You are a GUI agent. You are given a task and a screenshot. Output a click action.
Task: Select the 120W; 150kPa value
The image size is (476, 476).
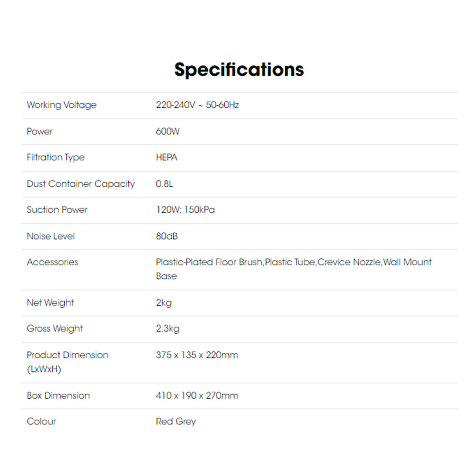point(185,210)
